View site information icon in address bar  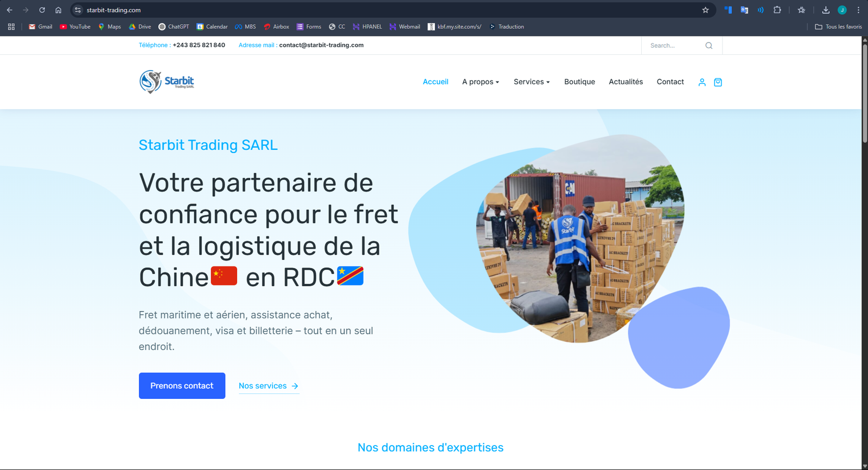click(x=78, y=10)
